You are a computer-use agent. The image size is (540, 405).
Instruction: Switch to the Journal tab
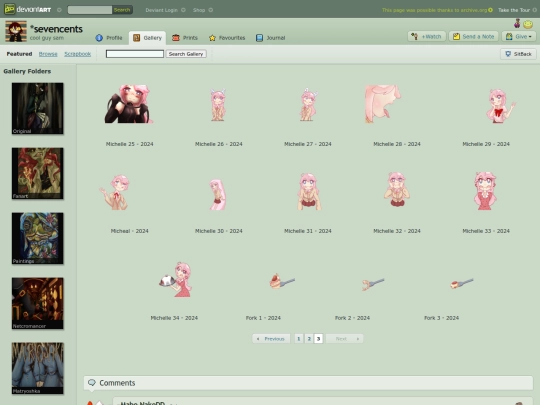pos(271,38)
